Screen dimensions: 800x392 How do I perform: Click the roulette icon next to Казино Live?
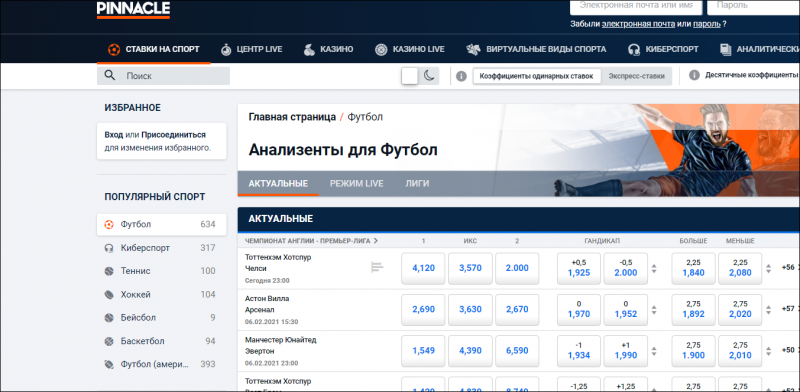(x=381, y=50)
